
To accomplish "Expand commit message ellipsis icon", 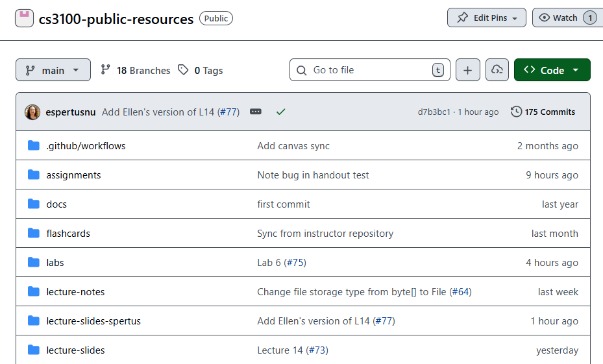I will click(x=256, y=112).
